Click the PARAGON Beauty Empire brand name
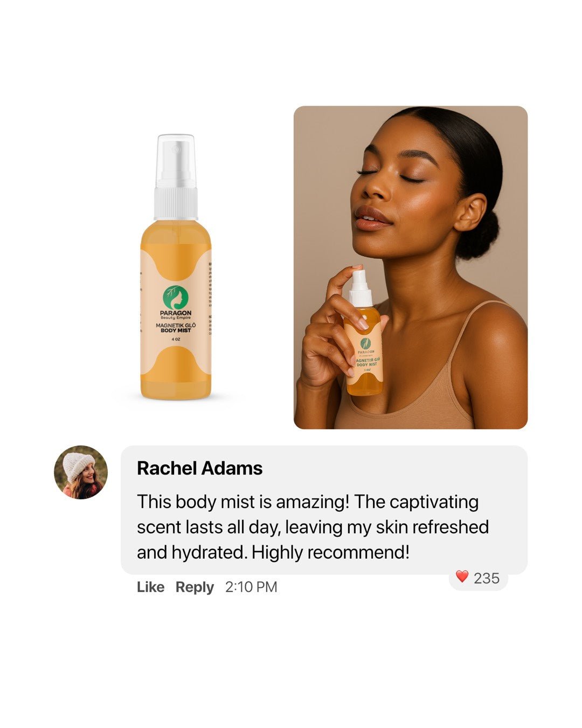The image size is (582, 728). [176, 315]
